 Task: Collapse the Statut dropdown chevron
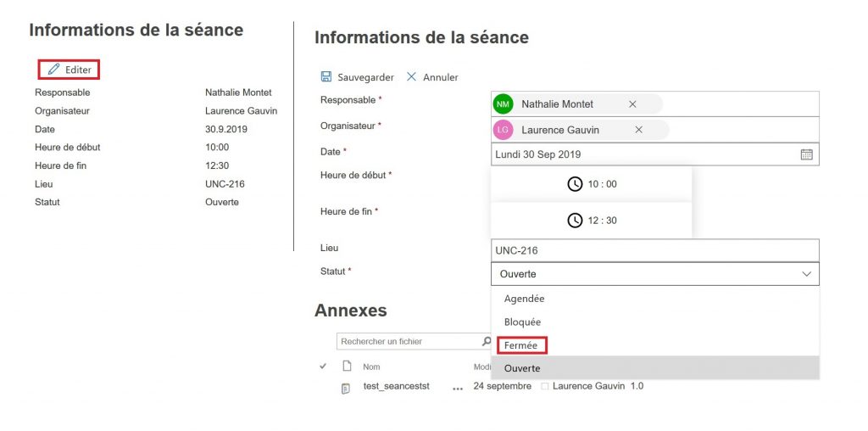[805, 274]
